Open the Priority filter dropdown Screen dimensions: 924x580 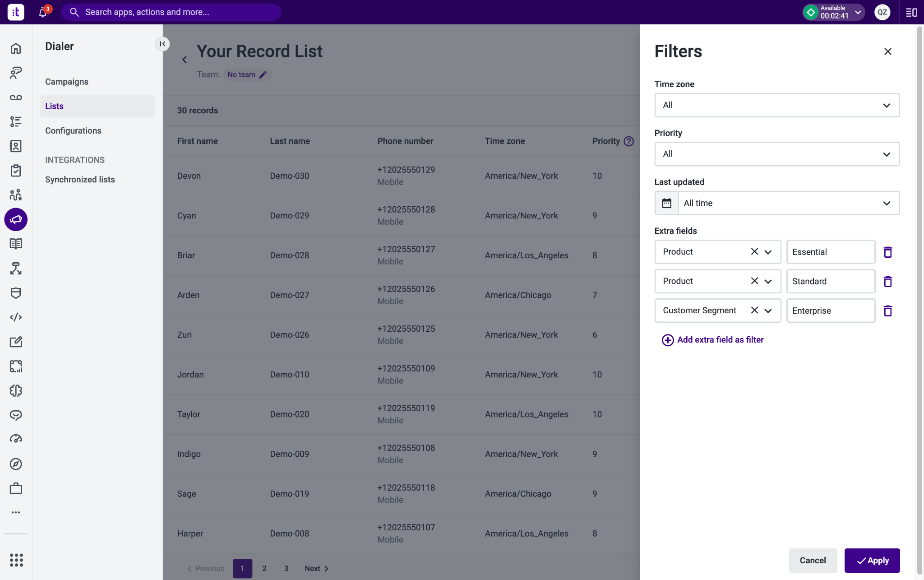[x=776, y=154]
